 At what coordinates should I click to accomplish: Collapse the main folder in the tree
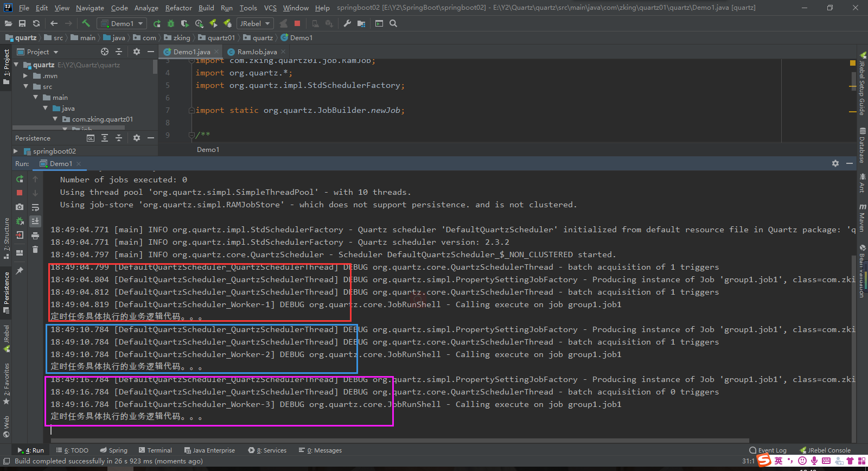coord(35,97)
